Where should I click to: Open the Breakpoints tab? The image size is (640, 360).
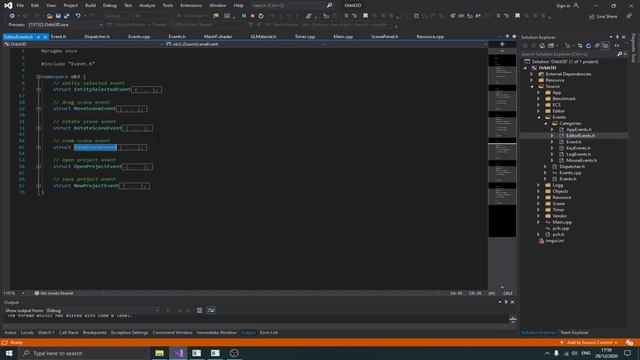coord(94,333)
